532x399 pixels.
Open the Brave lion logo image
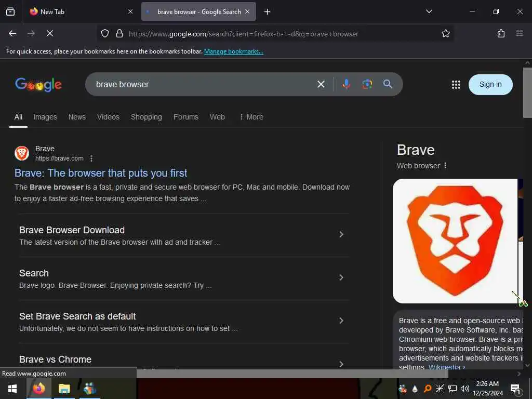point(455,241)
